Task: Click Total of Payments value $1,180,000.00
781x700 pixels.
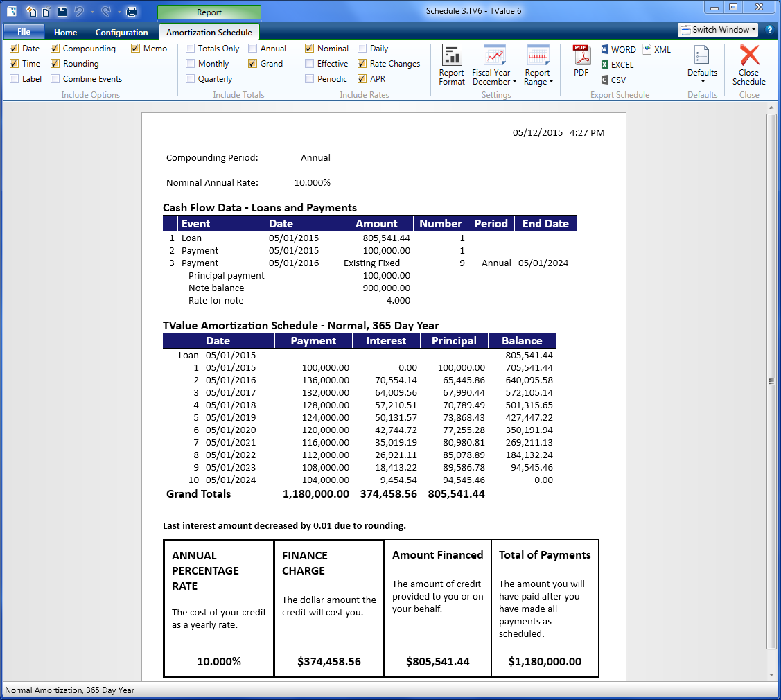Action: pyautogui.click(x=545, y=662)
